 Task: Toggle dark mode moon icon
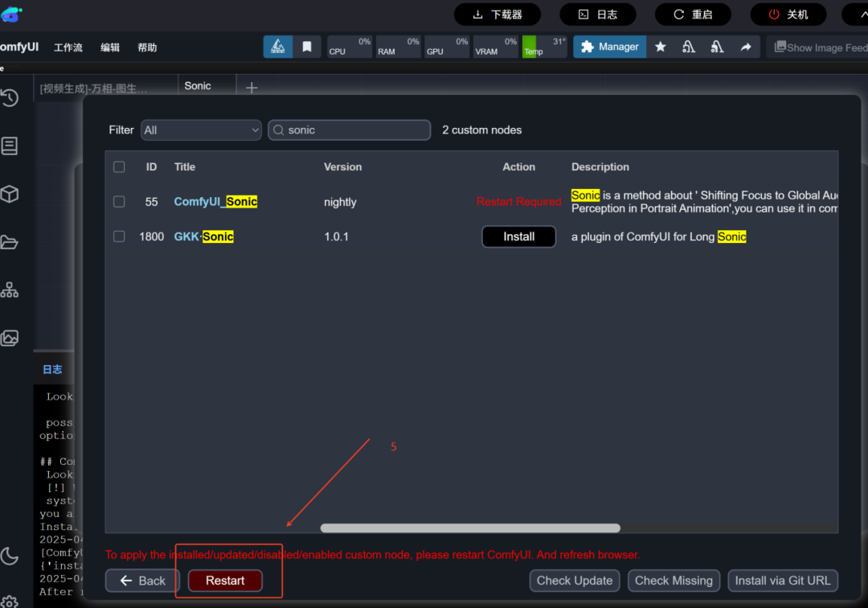coord(10,555)
